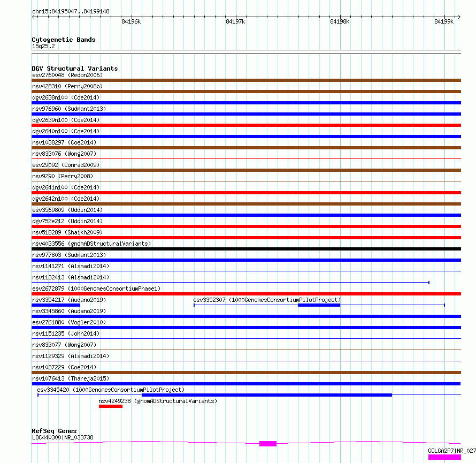Click the esv2760048 (Redon2006) variant label
Screen dimensions: 476x463
coord(67,75)
